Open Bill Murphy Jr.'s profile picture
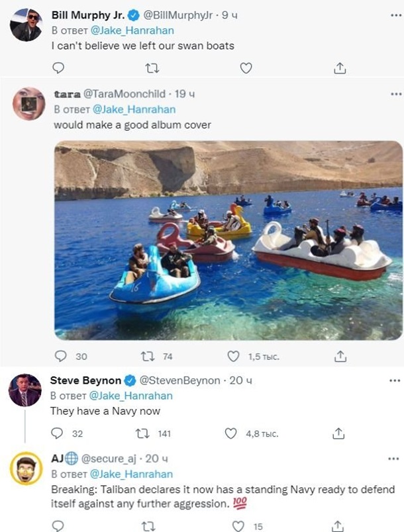This screenshot has height=532, width=404. click(26, 26)
